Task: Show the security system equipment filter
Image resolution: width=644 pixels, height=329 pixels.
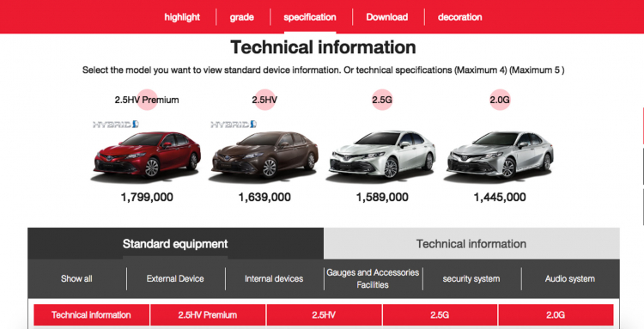Action: click(471, 279)
